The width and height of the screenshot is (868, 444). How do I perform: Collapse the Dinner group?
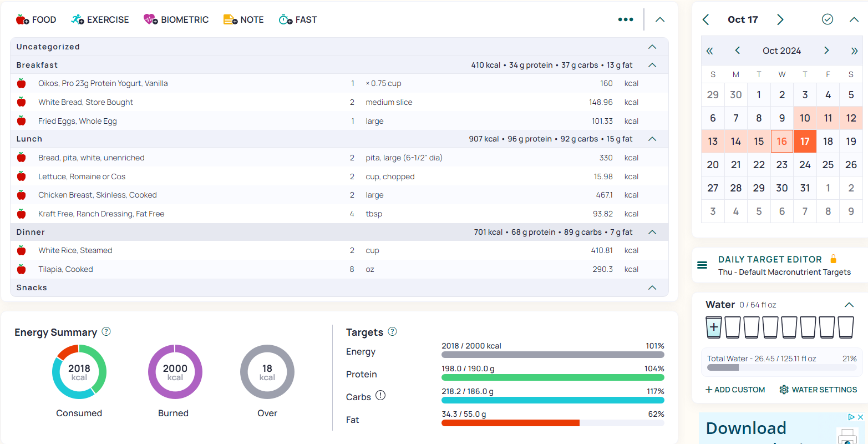point(652,232)
